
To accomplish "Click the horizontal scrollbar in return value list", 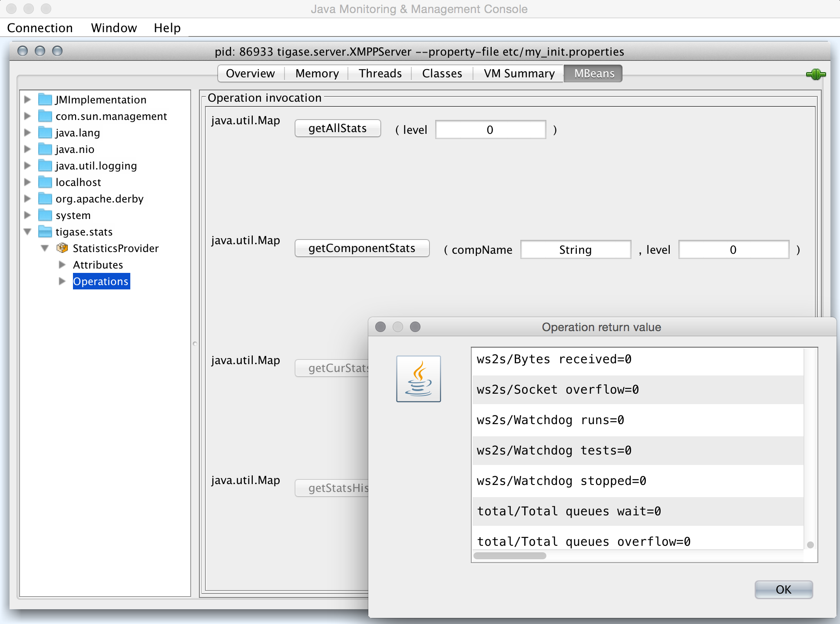I will pos(510,556).
